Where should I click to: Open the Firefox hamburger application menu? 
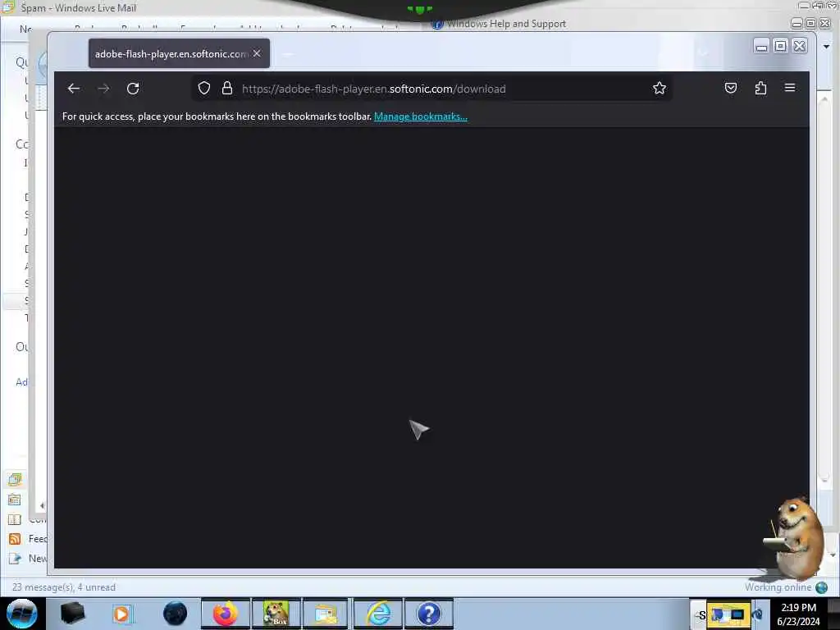pyautogui.click(x=790, y=88)
